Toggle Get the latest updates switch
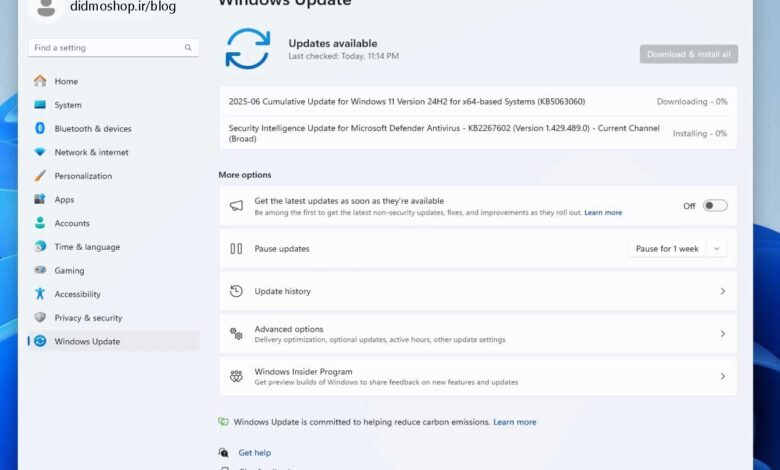 point(715,206)
